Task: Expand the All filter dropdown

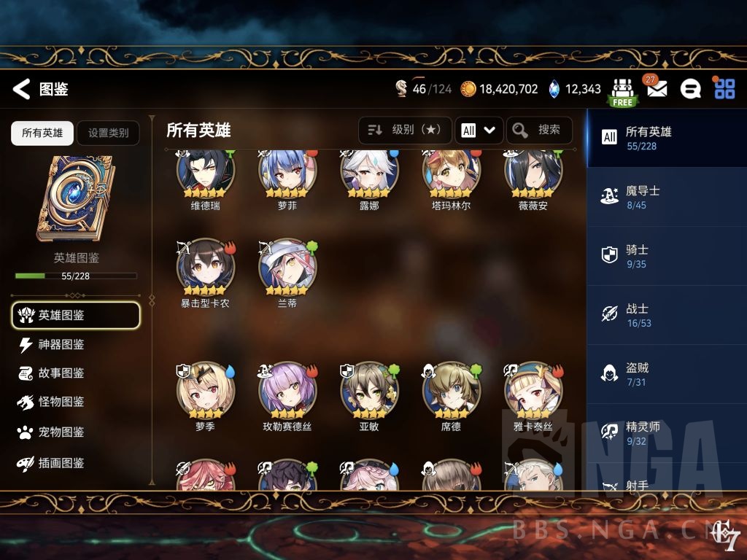Action: [x=479, y=130]
